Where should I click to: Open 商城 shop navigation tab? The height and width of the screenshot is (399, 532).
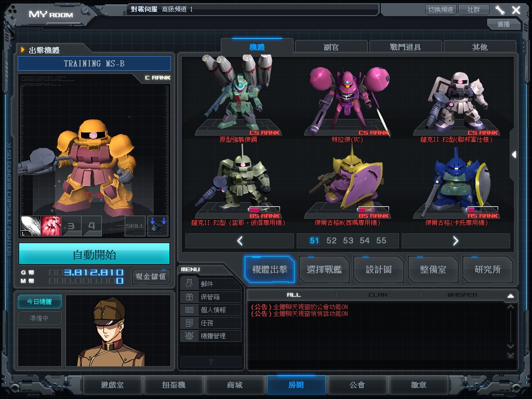235,385
